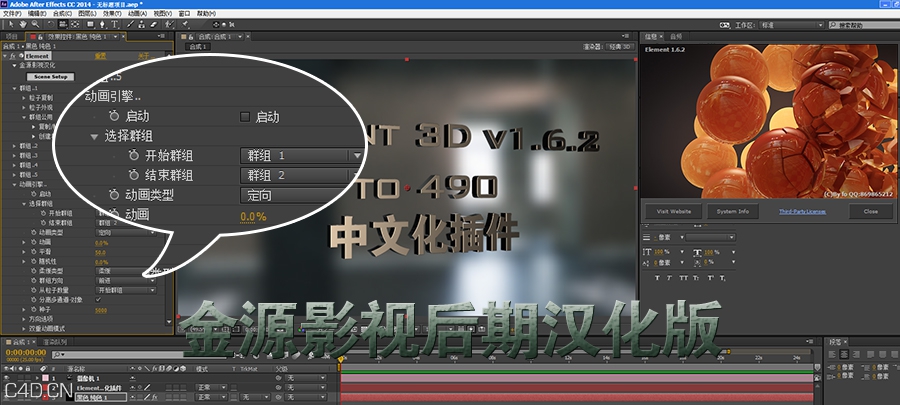Select the Hand tool
This screenshot has width=900, height=405.
23,25
